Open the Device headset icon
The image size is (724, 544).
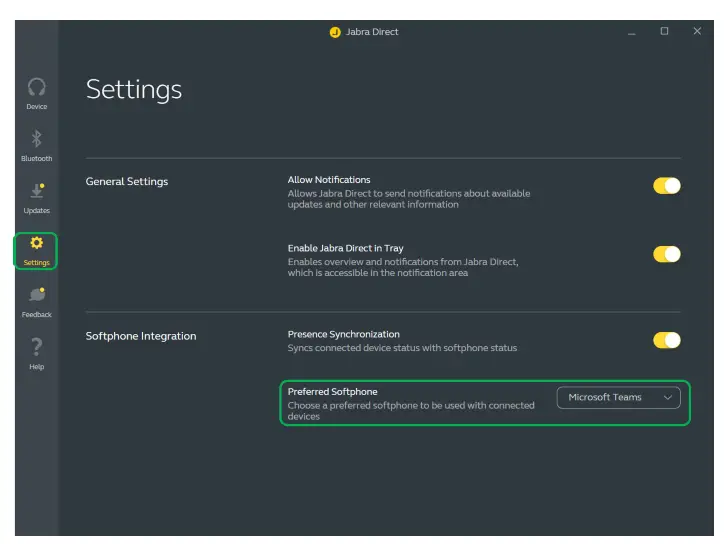tap(37, 88)
